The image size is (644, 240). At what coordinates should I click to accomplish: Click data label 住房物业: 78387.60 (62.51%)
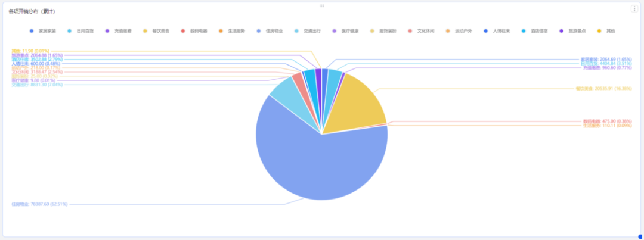point(39,204)
